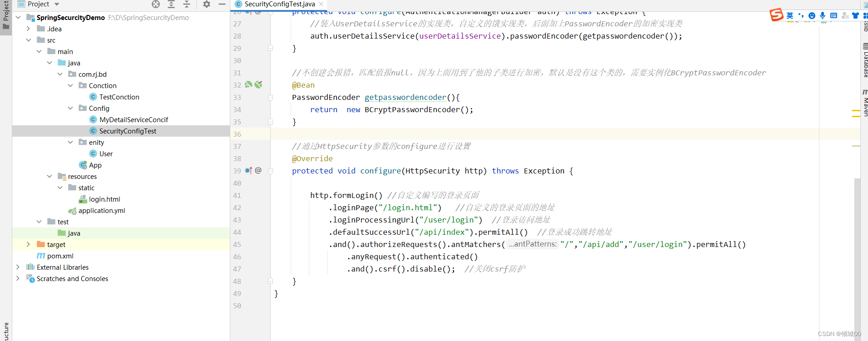Open the App class
Image resolution: width=868 pixels, height=341 pixels.
pyautogui.click(x=95, y=165)
